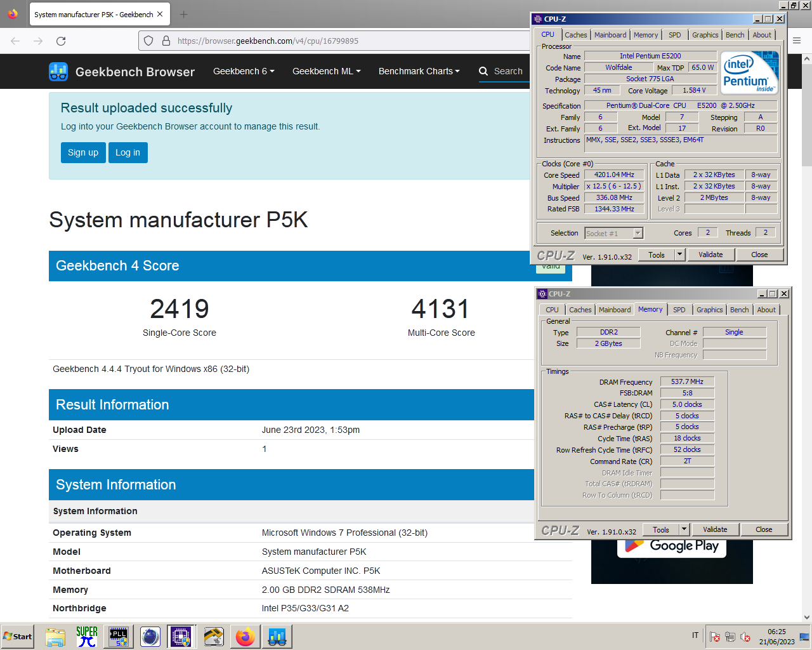The height and width of the screenshot is (650, 812).
Task: Open the temperature monitor taskbar icon
Action: (213, 637)
